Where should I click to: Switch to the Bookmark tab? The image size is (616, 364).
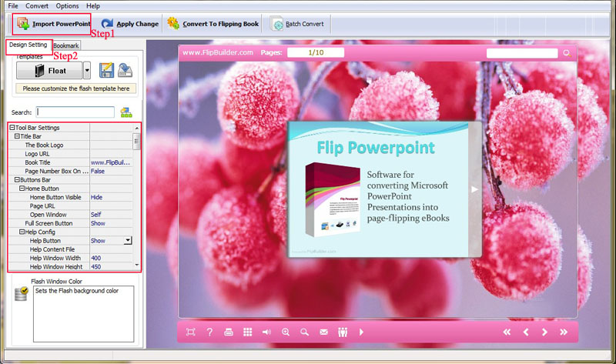click(x=66, y=45)
